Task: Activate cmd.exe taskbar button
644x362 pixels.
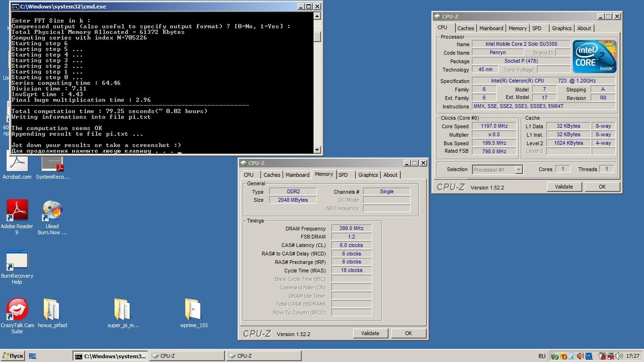Action: (x=110, y=356)
